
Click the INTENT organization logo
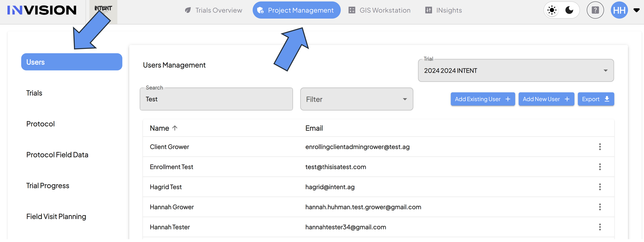[x=103, y=9]
